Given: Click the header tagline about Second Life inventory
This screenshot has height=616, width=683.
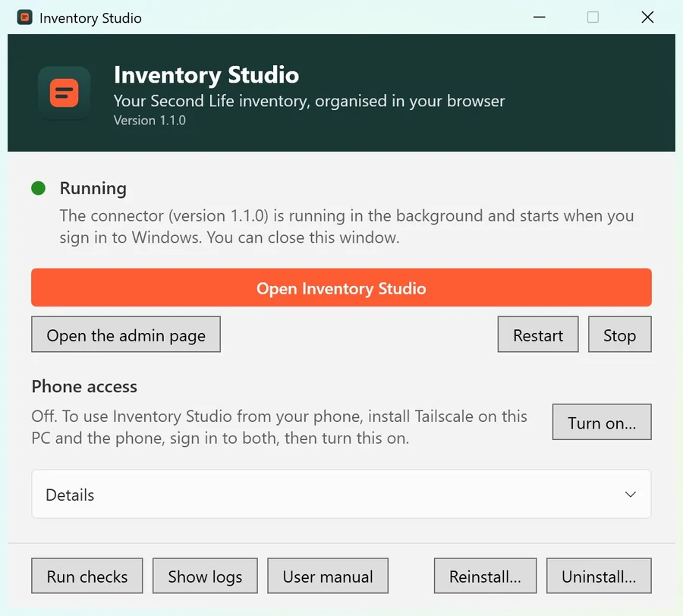Looking at the screenshot, I should coord(310,101).
